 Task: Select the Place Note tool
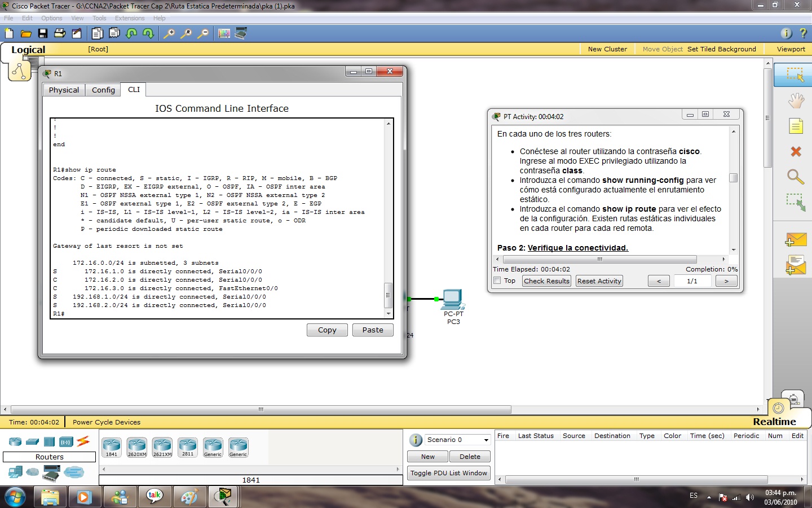pyautogui.click(x=796, y=126)
